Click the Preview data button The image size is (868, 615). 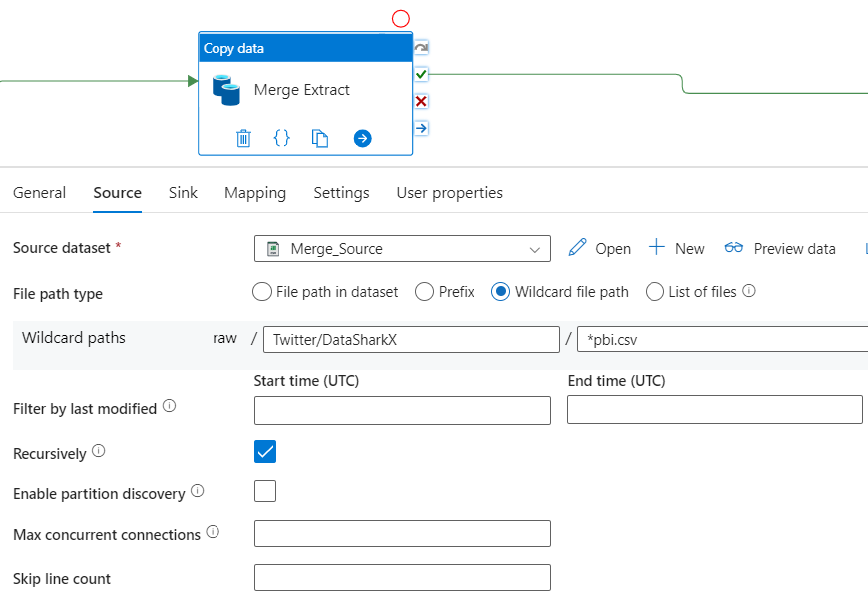pyautogui.click(x=780, y=249)
